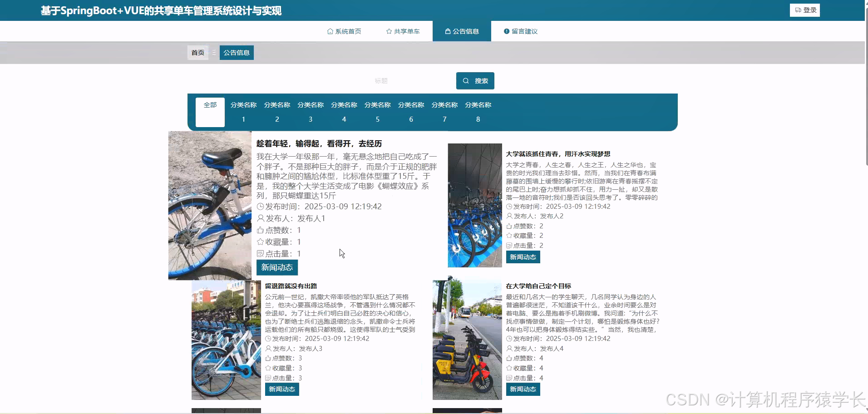The height and width of the screenshot is (414, 868).
Task: Click 新闻动态 button on 留退路就没有出路 article
Action: 281,389
